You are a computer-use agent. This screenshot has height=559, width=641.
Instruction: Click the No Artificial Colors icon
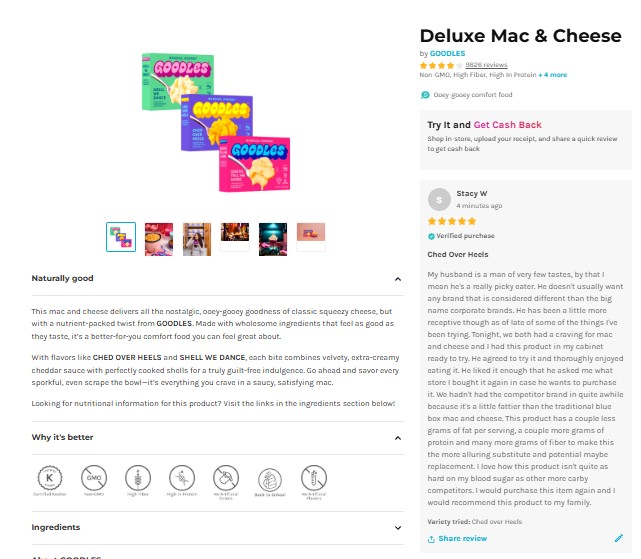point(226,478)
